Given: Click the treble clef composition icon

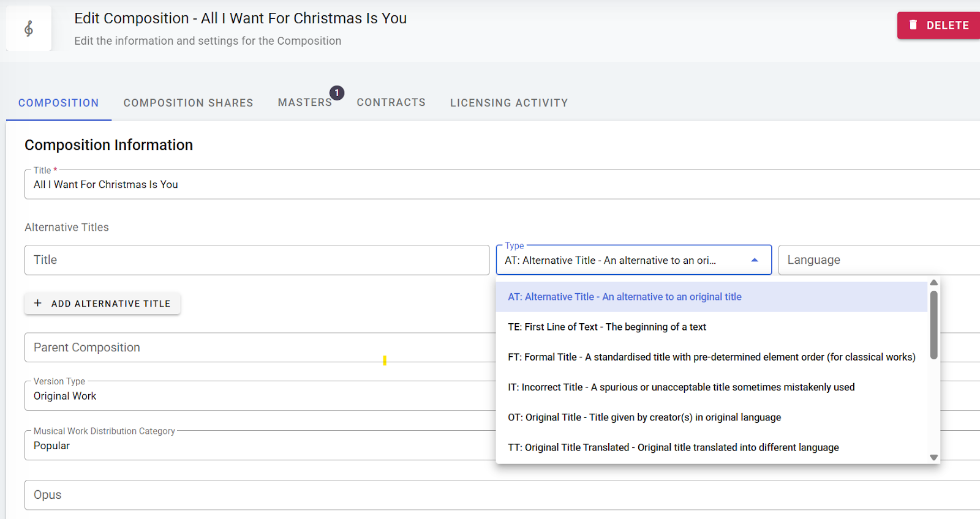Looking at the screenshot, I should pos(29,29).
